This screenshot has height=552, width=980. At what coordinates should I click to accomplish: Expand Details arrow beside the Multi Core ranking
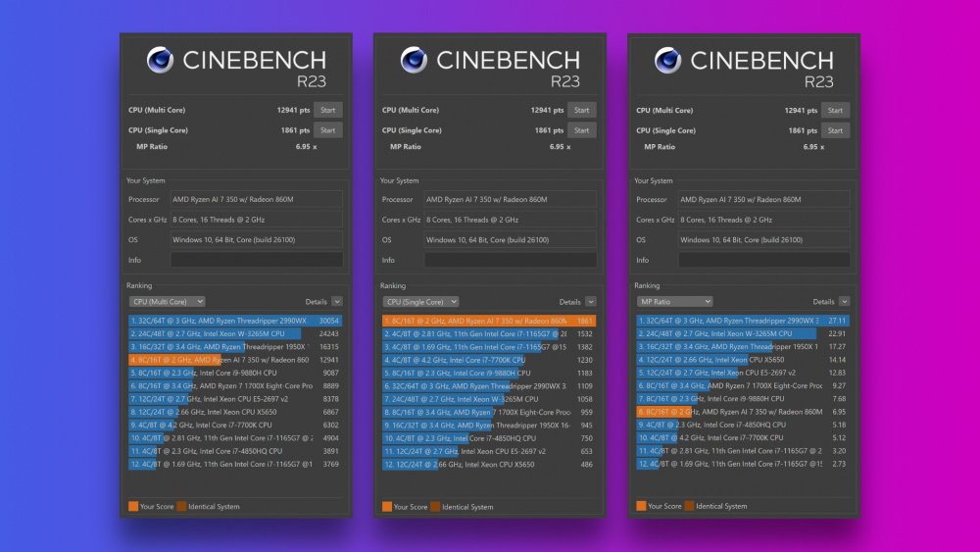pos(337,302)
